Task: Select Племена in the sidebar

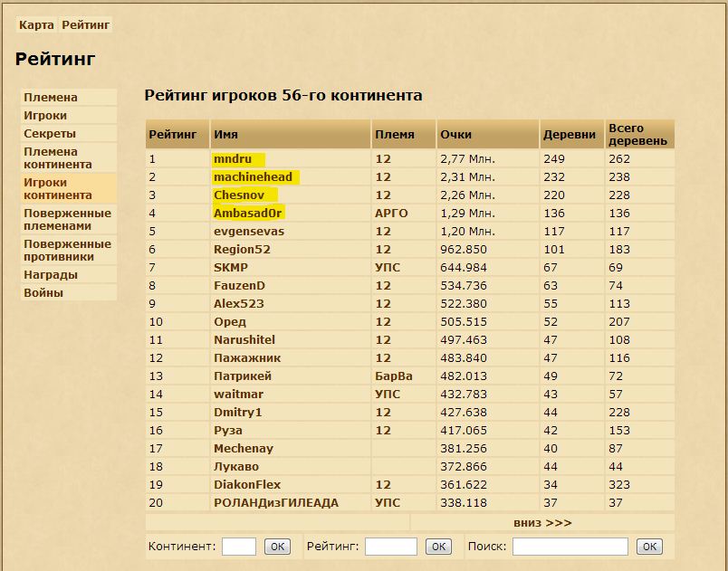Action: pos(51,97)
